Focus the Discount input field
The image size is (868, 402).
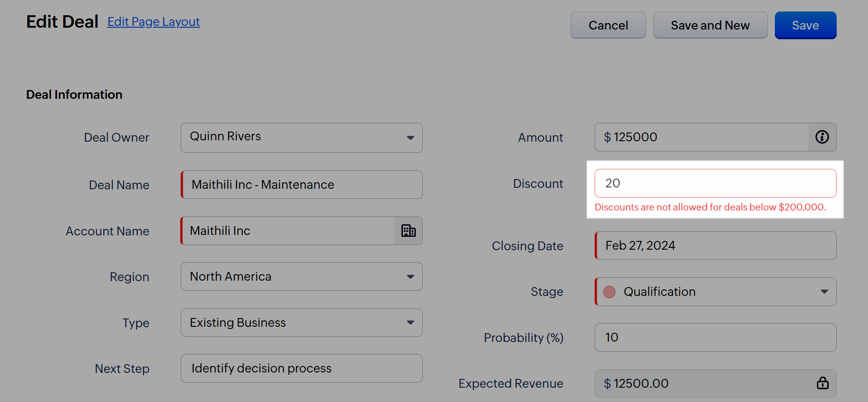pos(714,183)
